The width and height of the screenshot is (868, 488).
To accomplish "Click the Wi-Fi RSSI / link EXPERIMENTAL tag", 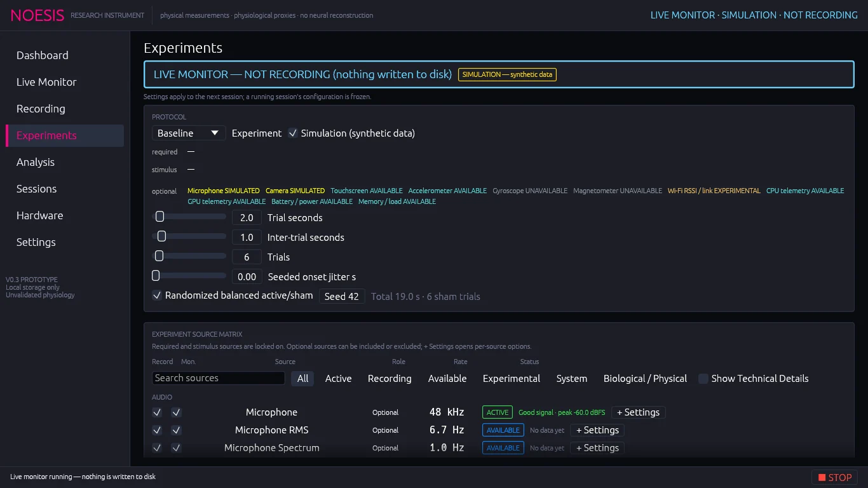I will pos(714,191).
